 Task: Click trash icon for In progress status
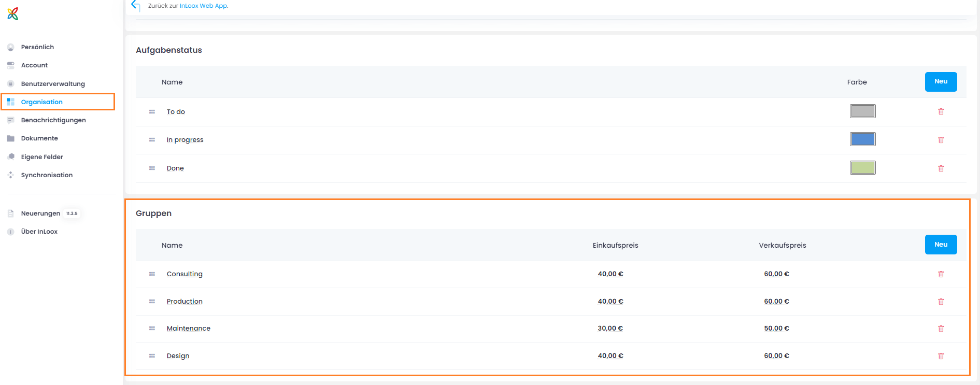tap(941, 140)
